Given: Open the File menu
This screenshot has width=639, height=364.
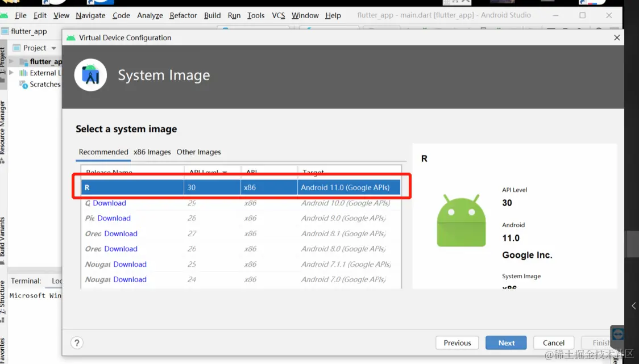Looking at the screenshot, I should pos(20,15).
